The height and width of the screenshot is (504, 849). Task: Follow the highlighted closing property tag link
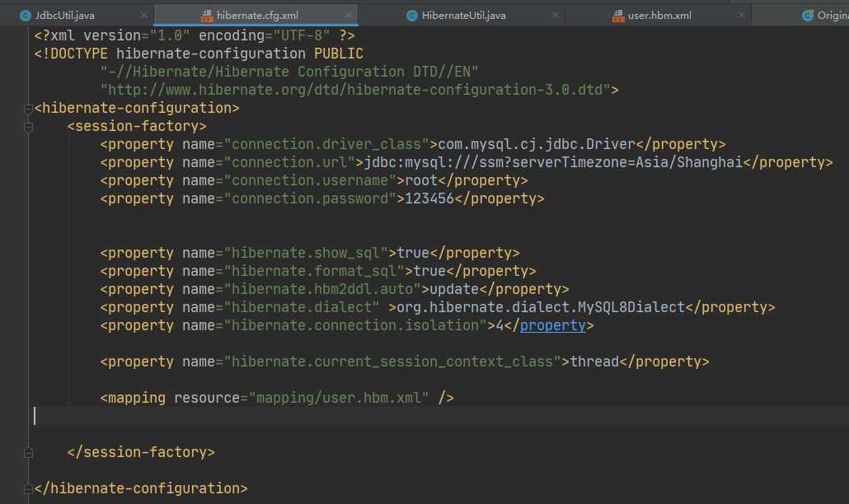click(x=553, y=325)
